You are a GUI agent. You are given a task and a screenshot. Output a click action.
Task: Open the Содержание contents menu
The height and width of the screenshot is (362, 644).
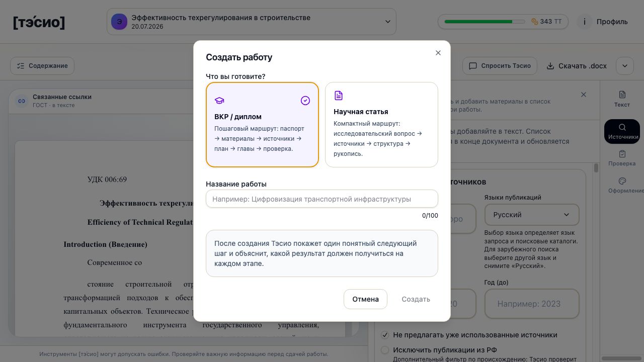(42, 66)
